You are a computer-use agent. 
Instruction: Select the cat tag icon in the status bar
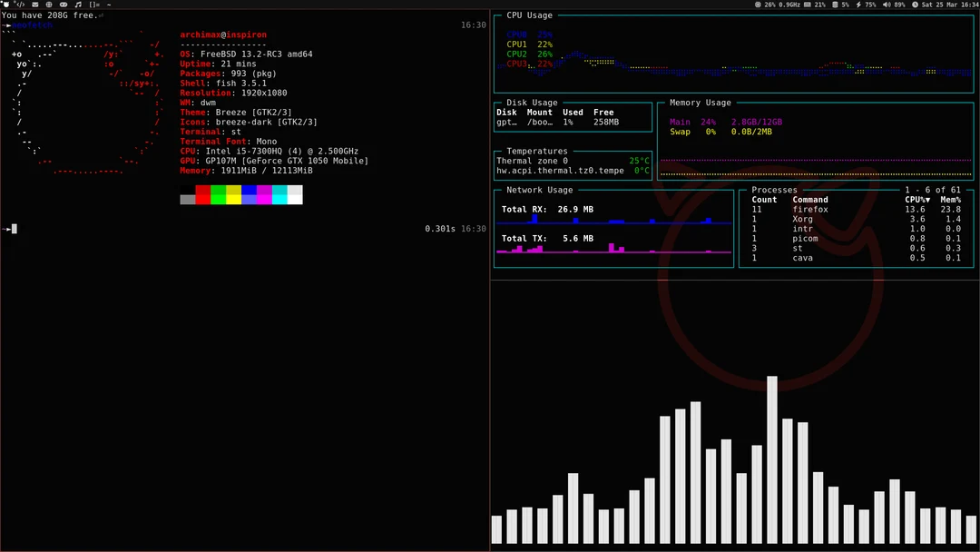point(6,5)
